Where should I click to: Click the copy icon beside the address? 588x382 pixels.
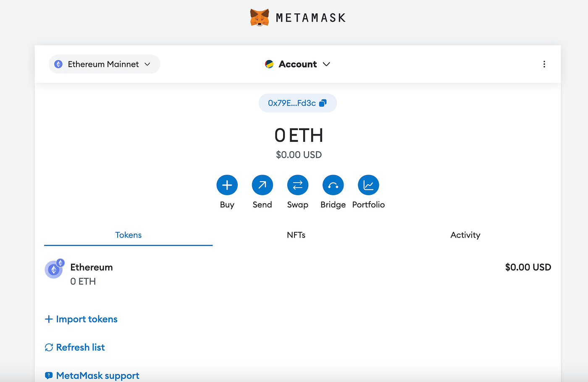click(323, 103)
